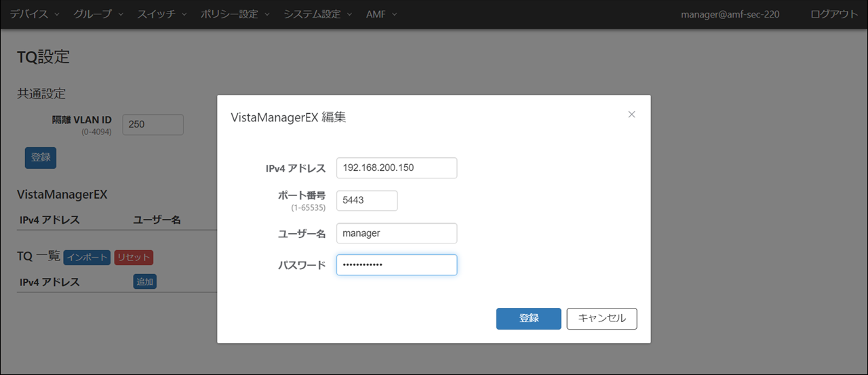
Task: Click the 隔離 VLAN ID field showing 250
Action: [x=153, y=125]
